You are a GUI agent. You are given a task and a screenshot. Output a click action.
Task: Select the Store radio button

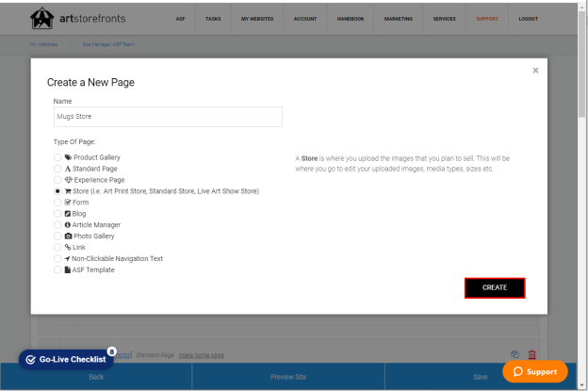57,191
